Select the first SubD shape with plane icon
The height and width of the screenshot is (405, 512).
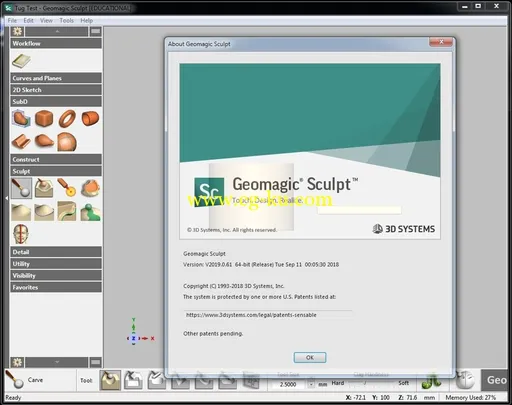click(x=21, y=119)
